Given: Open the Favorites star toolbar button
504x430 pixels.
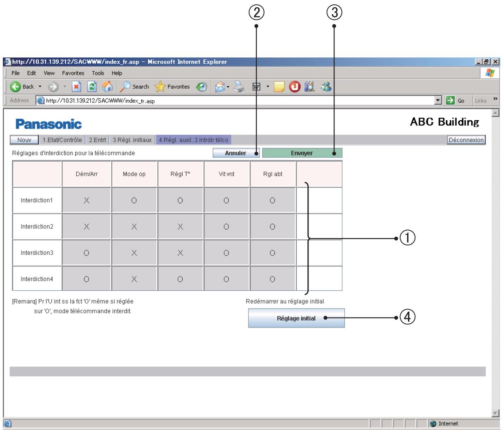Looking at the screenshot, I should click(x=172, y=87).
